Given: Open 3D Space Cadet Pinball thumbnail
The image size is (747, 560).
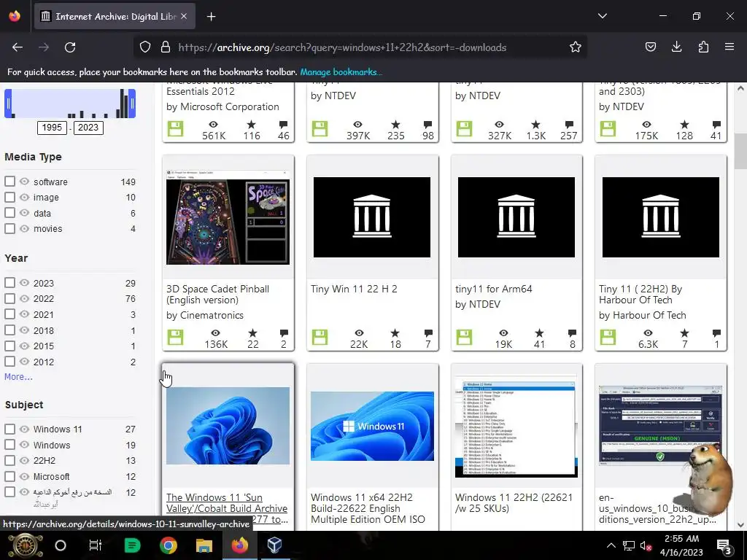Looking at the screenshot, I should click(228, 217).
